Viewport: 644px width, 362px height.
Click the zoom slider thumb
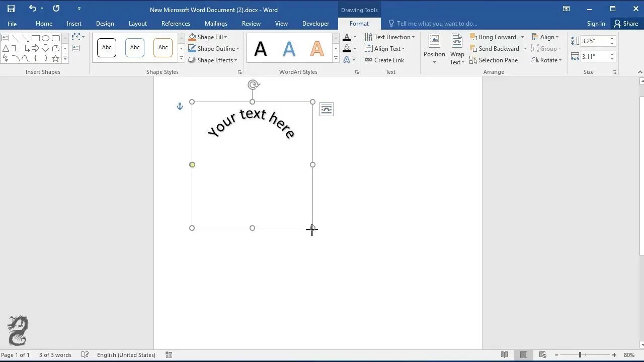(x=580, y=355)
